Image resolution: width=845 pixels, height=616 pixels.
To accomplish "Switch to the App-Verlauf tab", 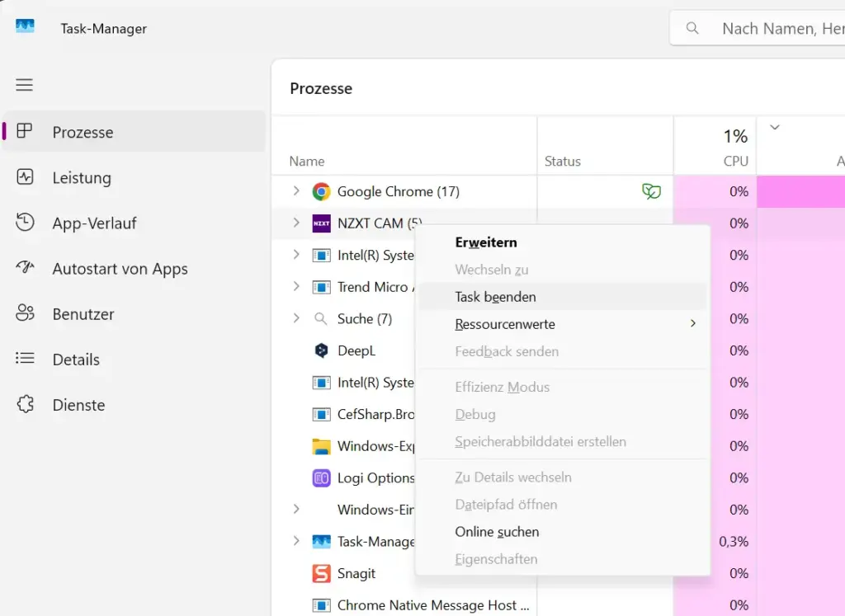I will (x=134, y=223).
